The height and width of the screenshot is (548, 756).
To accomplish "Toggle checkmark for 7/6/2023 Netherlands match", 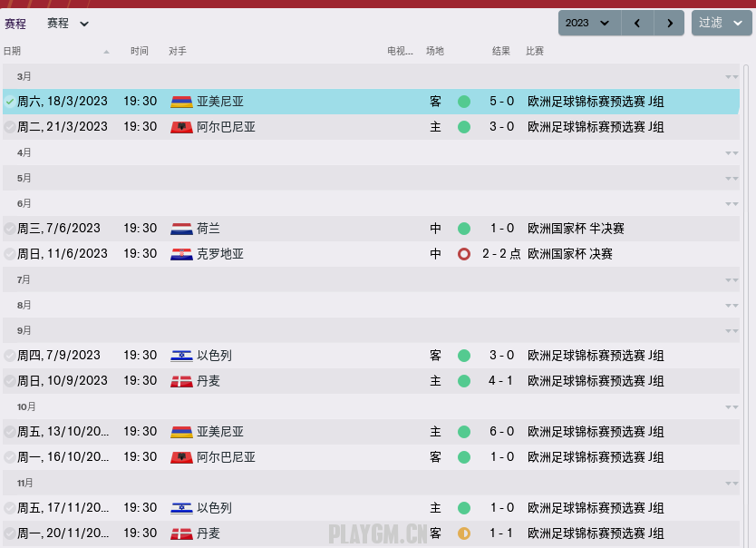I will tap(9, 229).
